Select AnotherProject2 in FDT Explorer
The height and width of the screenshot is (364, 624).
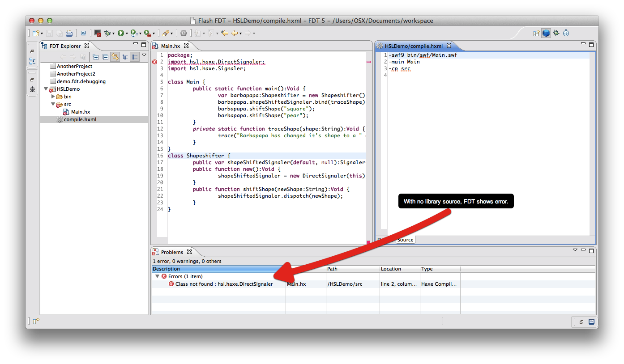point(76,74)
